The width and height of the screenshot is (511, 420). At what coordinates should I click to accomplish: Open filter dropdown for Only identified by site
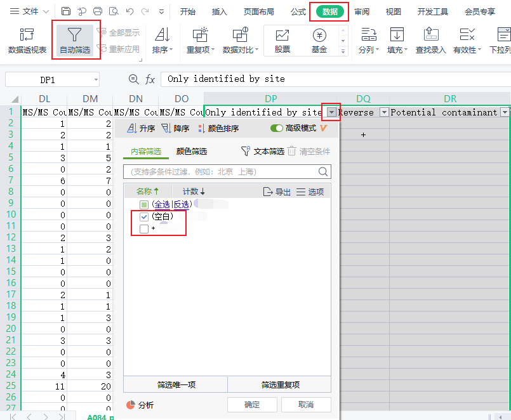tap(332, 112)
